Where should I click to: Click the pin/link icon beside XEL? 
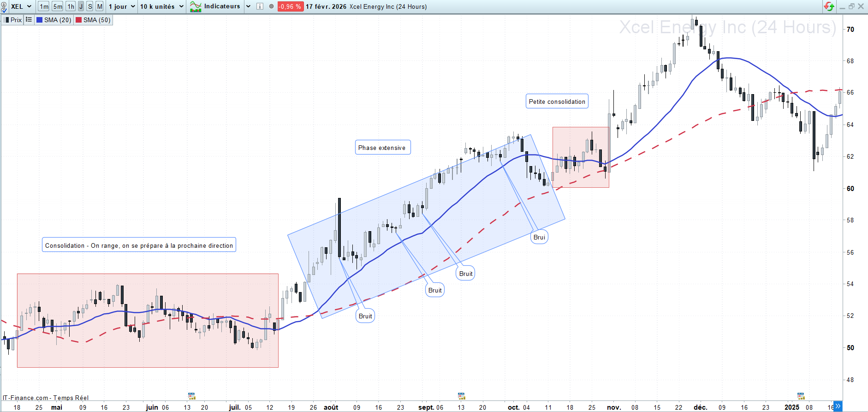click(4, 6)
